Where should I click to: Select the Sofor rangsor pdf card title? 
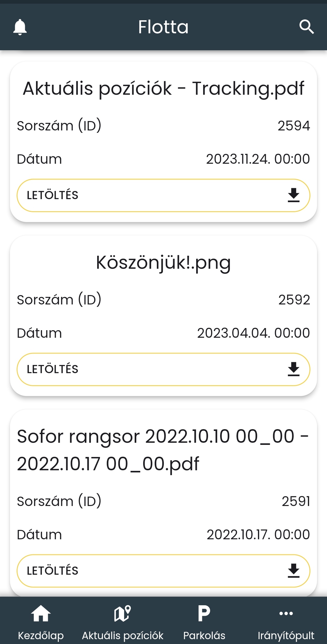click(x=163, y=450)
